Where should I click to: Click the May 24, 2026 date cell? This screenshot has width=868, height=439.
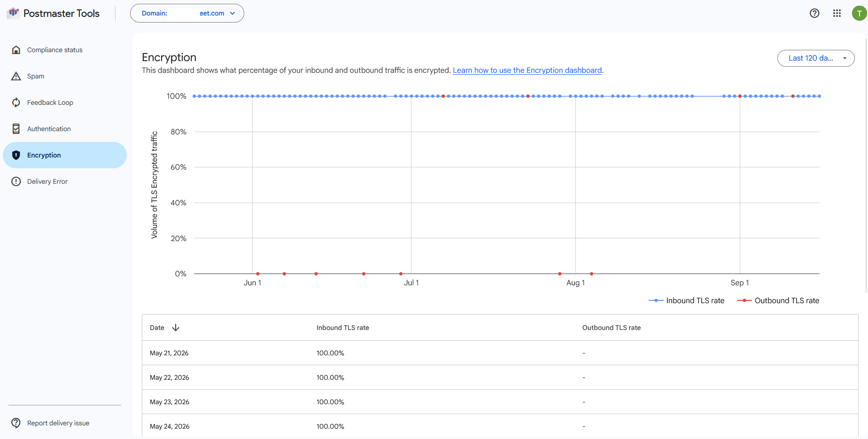click(x=170, y=426)
